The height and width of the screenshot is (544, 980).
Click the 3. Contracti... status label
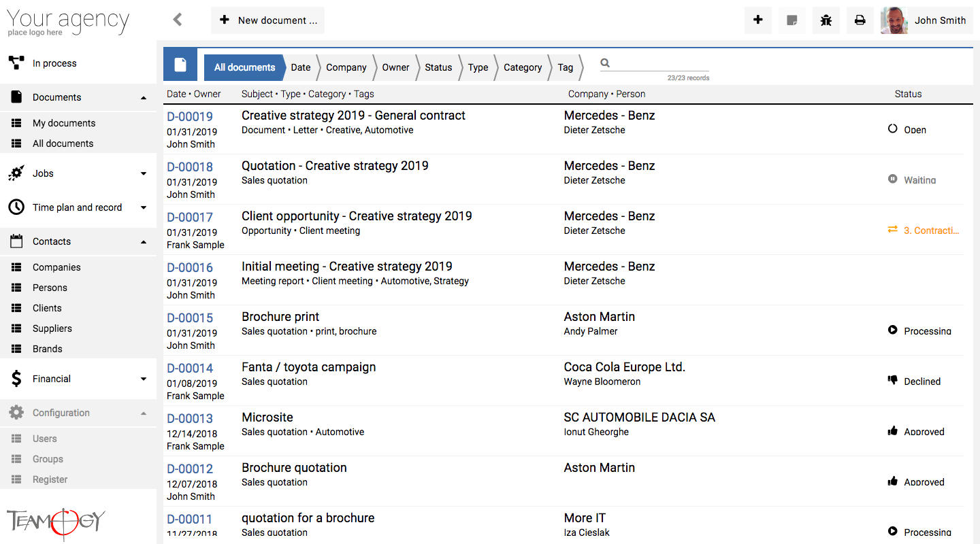[x=931, y=231]
